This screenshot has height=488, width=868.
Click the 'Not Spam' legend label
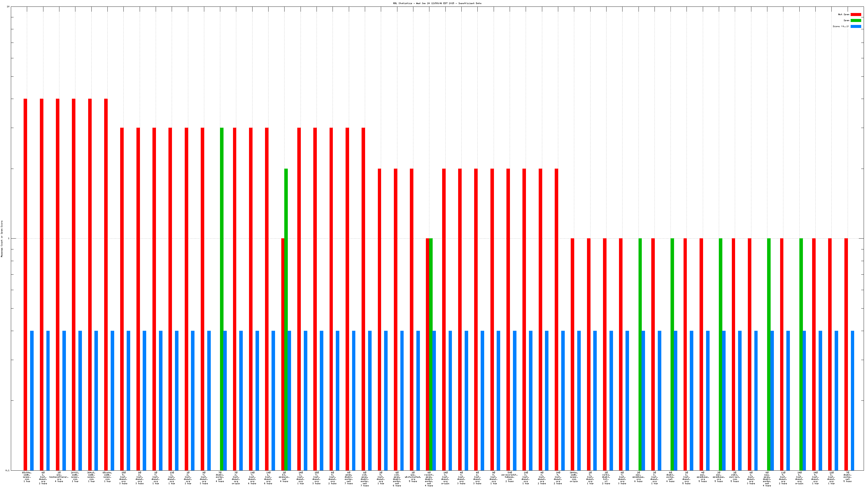pos(844,14)
